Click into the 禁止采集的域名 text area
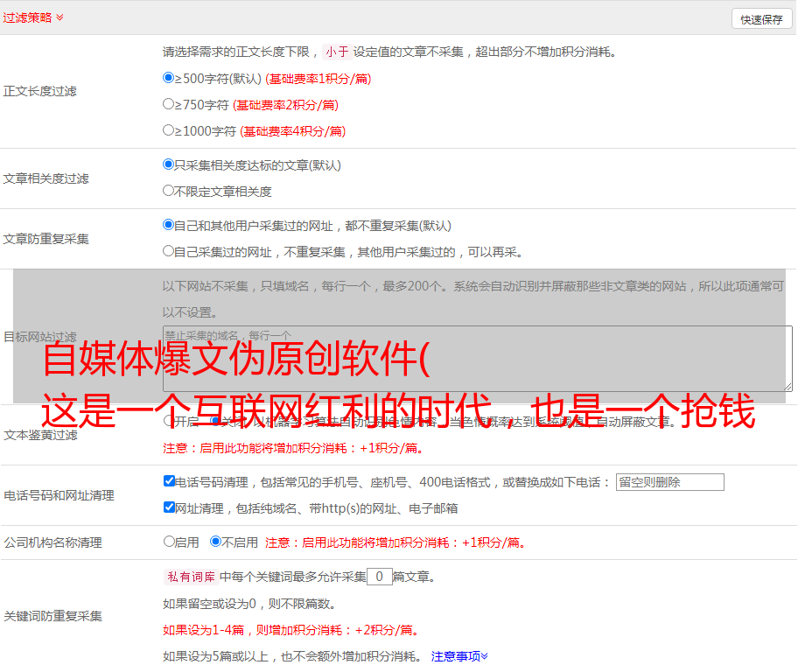 (x=477, y=359)
